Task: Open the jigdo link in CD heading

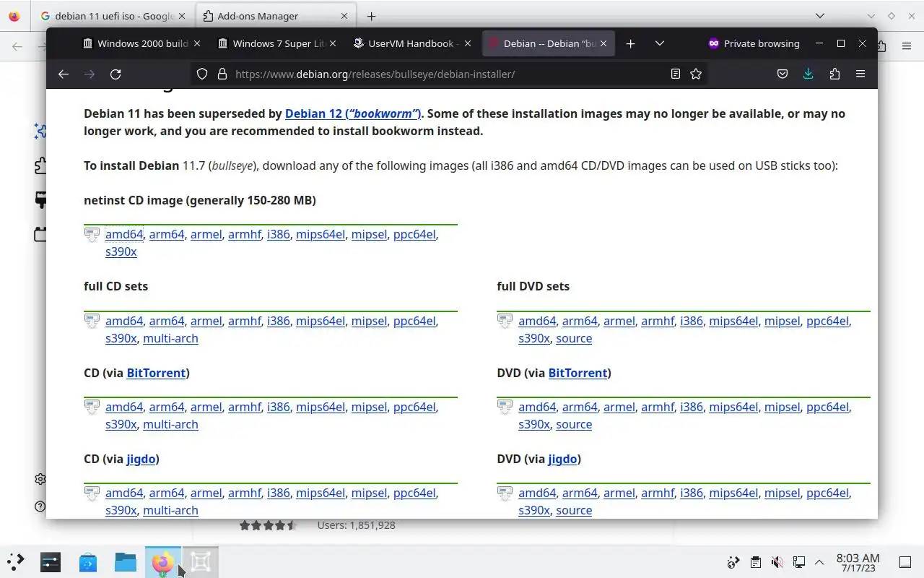Action: (141, 459)
